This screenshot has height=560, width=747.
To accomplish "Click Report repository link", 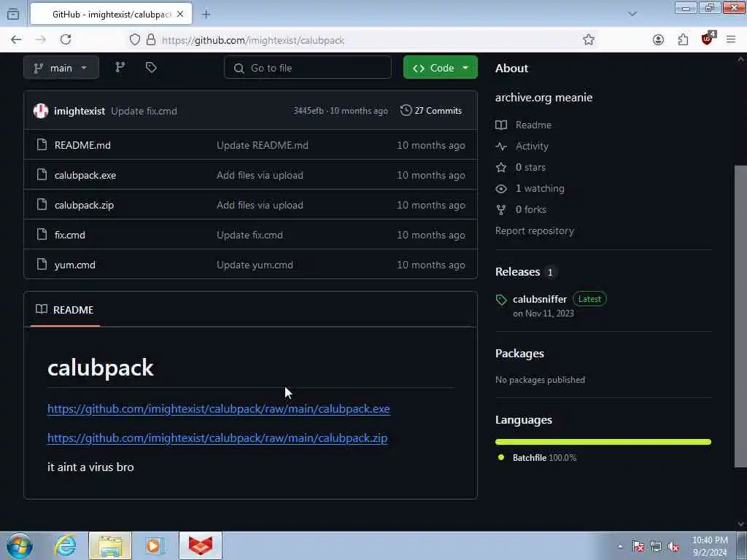I will click(x=535, y=230).
